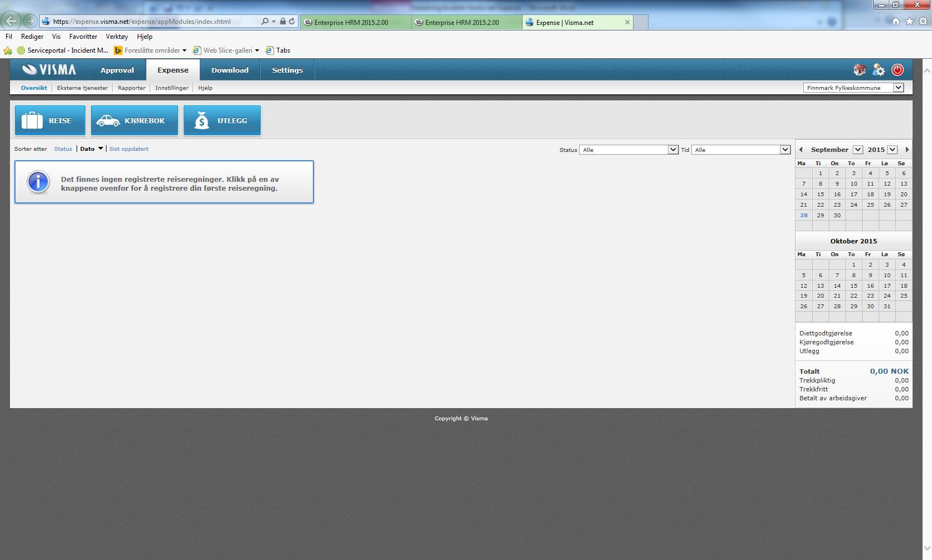Click the address bar search magnifier
The image size is (932, 560).
[x=265, y=21]
